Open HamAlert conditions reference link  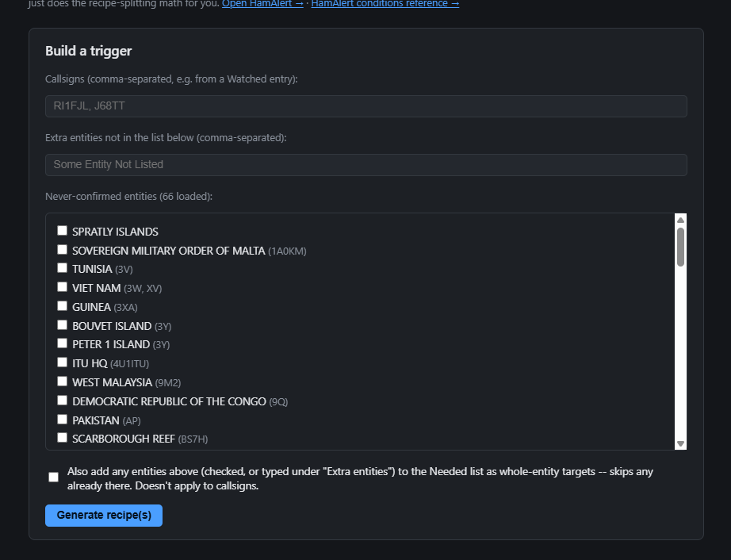(x=385, y=4)
